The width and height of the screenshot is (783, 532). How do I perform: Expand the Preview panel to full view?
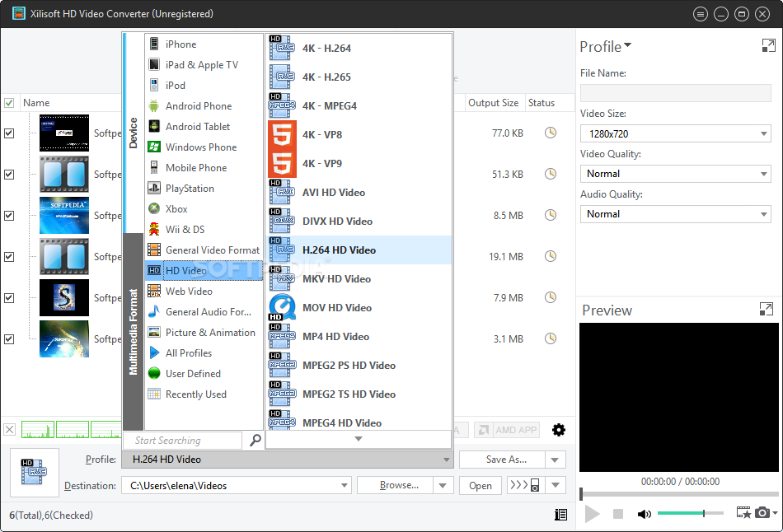click(766, 309)
